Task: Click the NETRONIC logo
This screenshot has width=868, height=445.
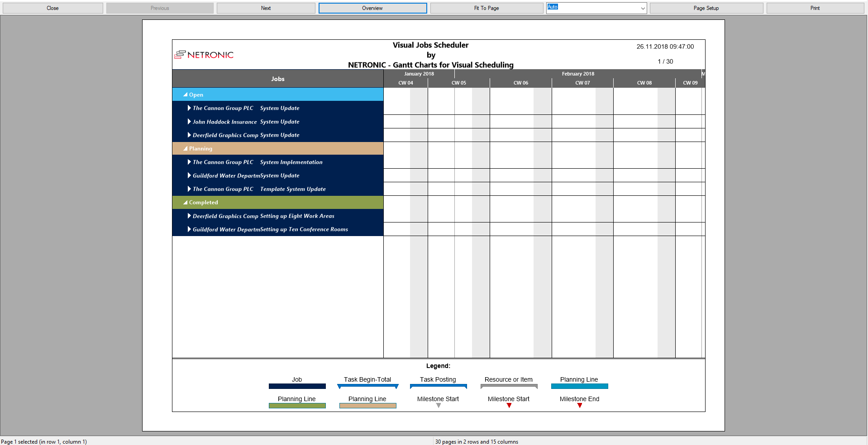Action: [x=204, y=55]
